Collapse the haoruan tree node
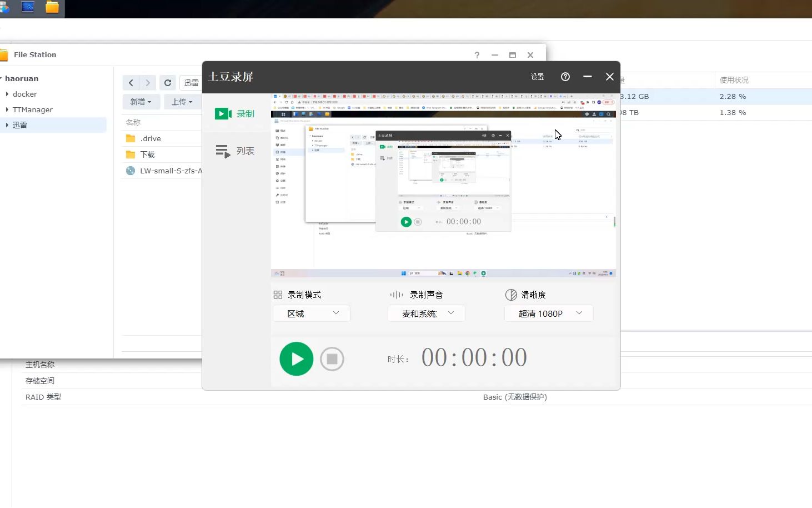This screenshot has height=508, width=812. tap(1, 78)
